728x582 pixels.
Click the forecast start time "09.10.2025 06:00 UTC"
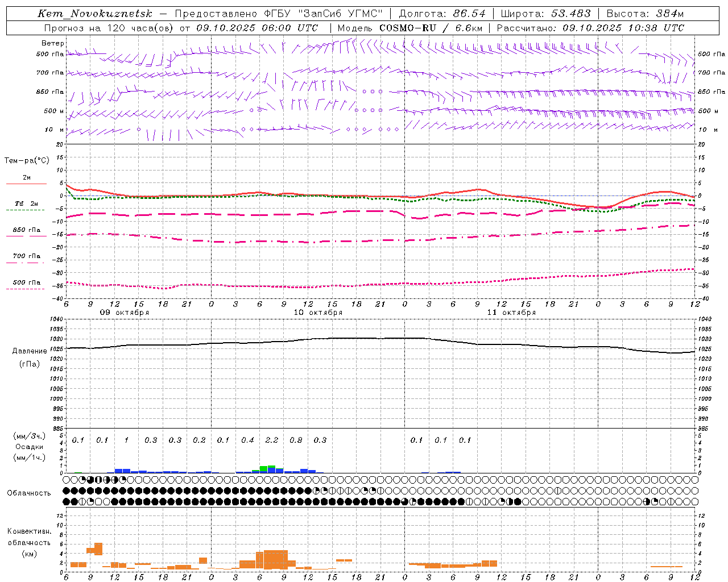[257, 28]
